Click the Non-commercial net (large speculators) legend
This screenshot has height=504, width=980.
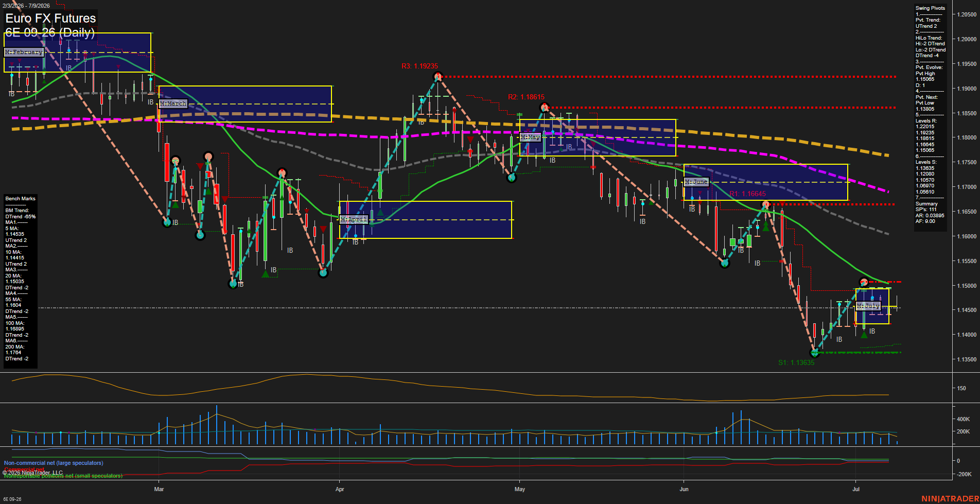54,463
